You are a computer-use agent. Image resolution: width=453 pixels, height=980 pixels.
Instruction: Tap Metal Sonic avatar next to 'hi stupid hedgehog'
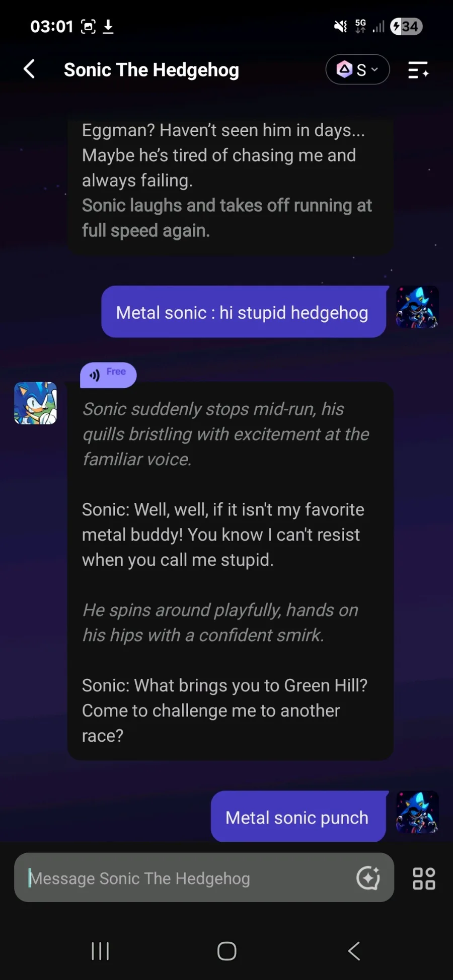click(x=417, y=307)
